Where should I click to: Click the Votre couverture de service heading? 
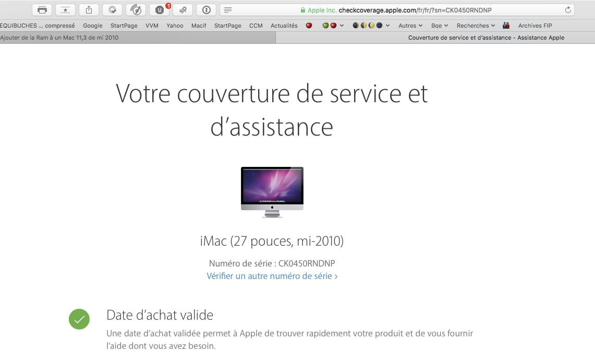click(272, 110)
